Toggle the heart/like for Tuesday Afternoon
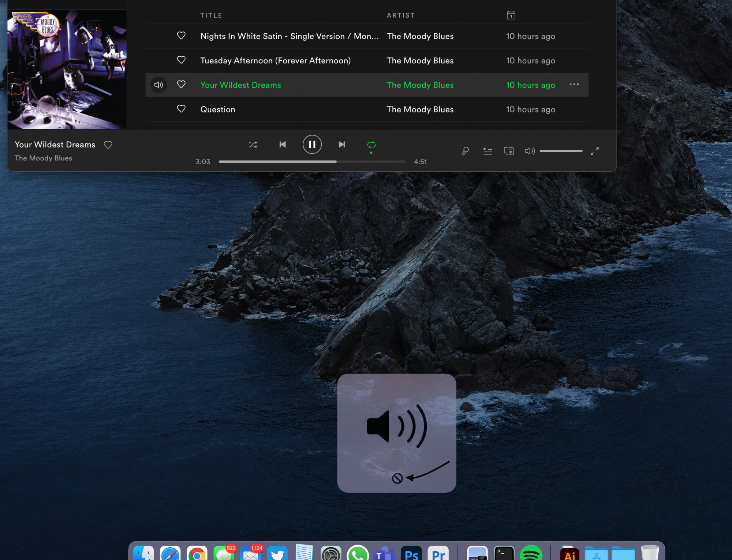Screen dimensions: 732x560 182,60
